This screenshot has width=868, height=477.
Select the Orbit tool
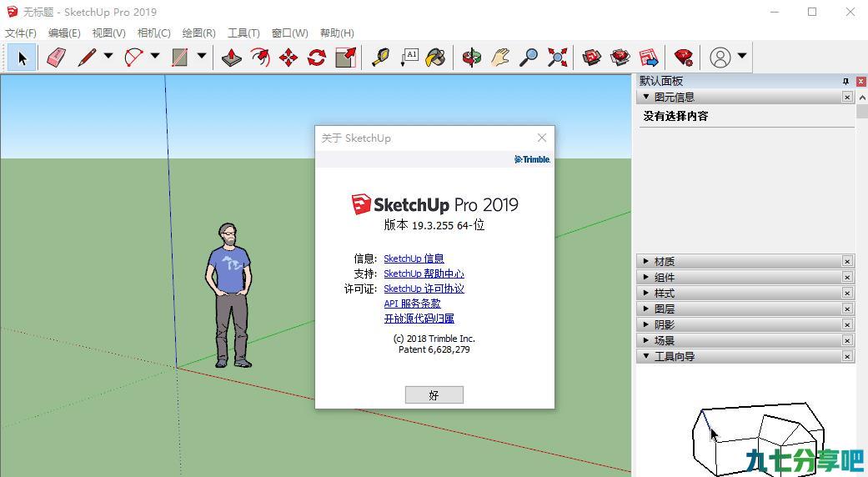472,58
